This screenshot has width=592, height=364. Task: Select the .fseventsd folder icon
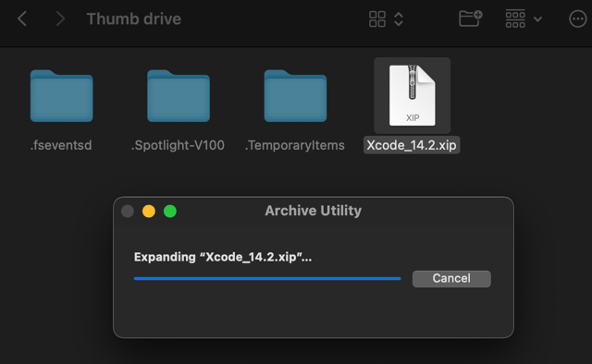(x=62, y=96)
